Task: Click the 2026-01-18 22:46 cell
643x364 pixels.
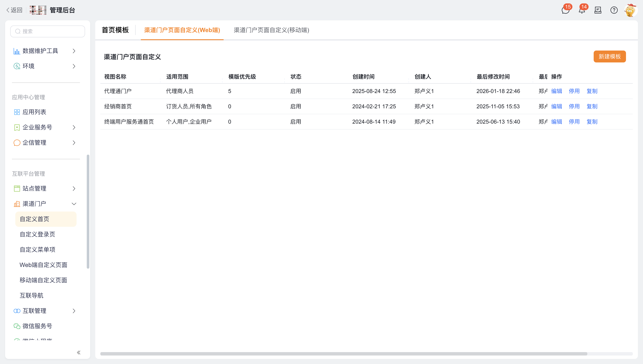Action: pos(498,91)
